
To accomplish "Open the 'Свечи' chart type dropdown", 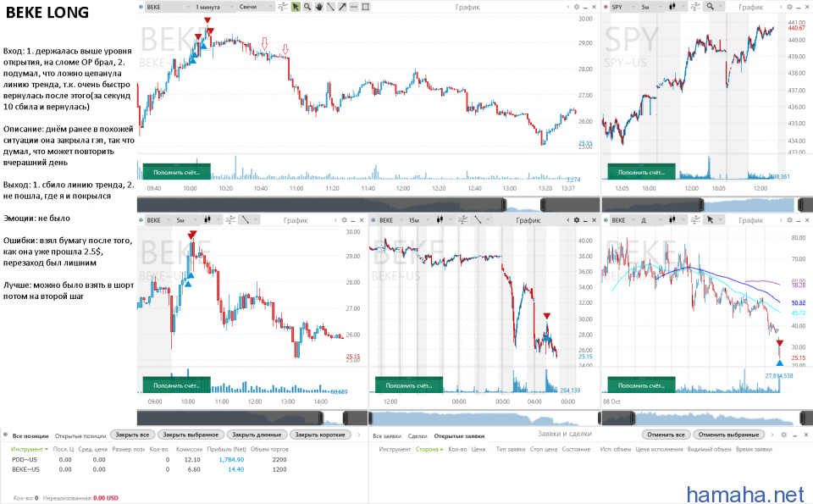I will tap(256, 7).
